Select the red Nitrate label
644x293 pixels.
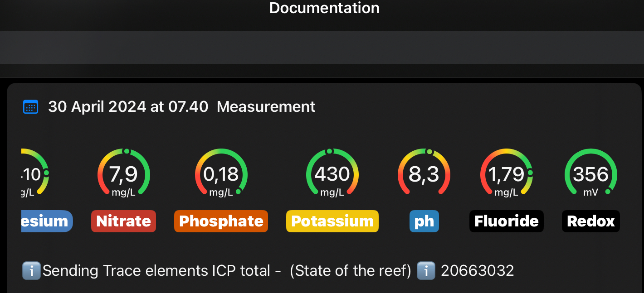pyautogui.click(x=123, y=221)
